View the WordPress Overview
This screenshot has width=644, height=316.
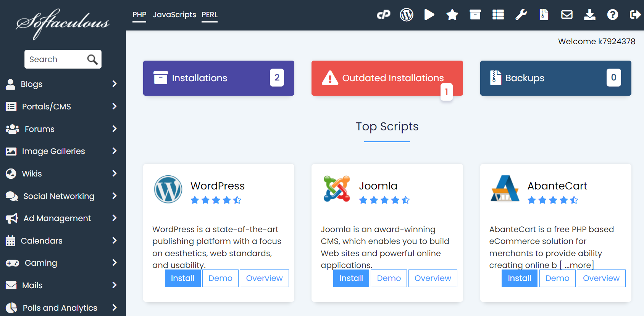click(264, 278)
